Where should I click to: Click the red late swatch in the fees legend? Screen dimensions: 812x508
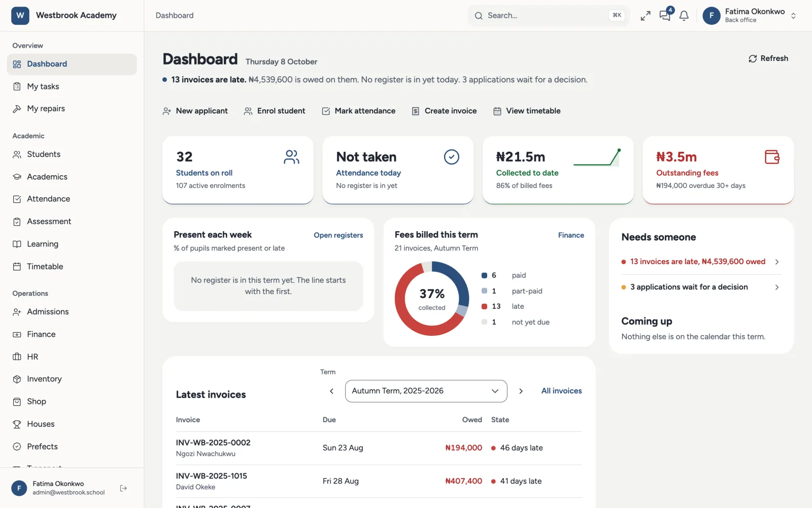[484, 306]
